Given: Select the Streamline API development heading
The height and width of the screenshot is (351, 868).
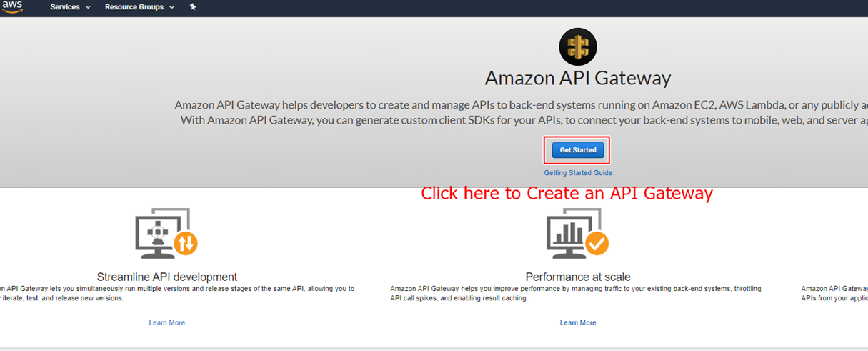Looking at the screenshot, I should coord(166,277).
